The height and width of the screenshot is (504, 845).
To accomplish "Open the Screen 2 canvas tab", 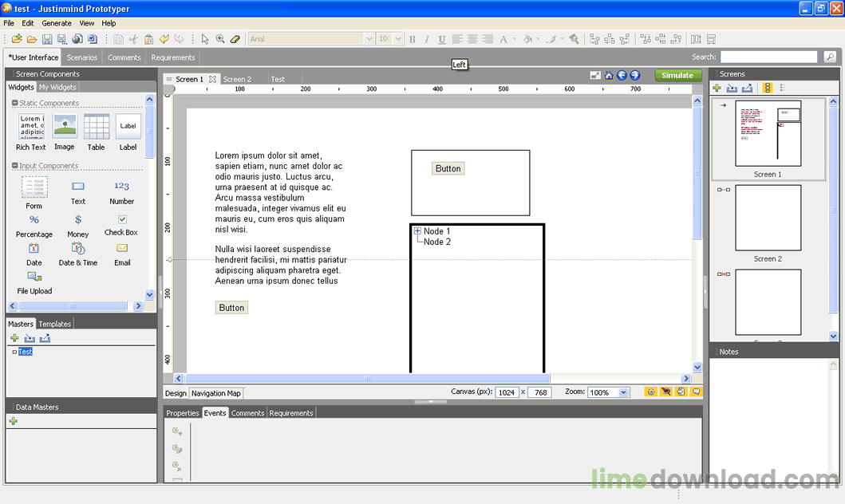I will 237,79.
